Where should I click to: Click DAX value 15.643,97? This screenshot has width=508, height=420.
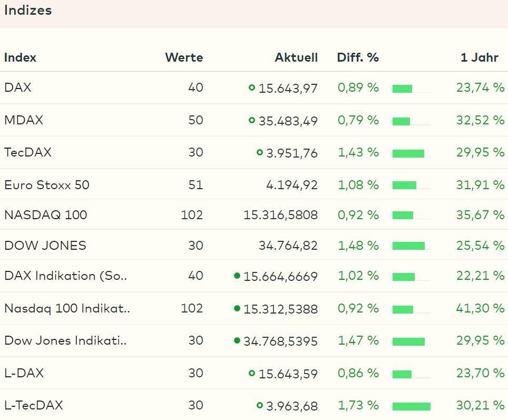[x=288, y=89]
